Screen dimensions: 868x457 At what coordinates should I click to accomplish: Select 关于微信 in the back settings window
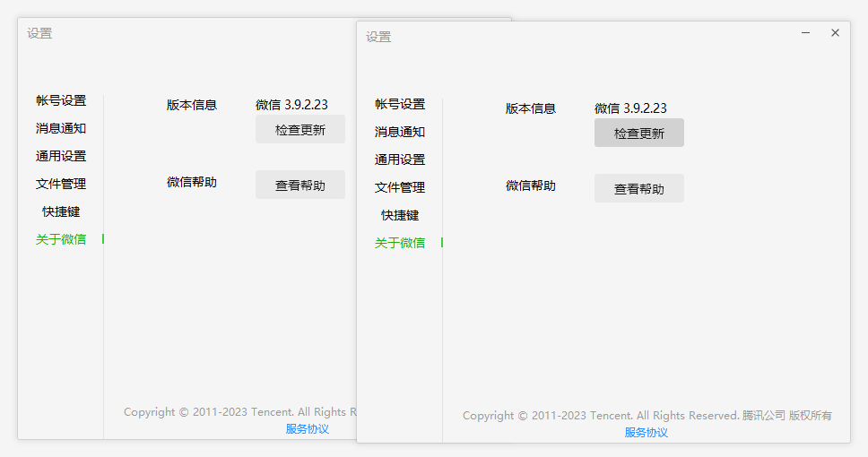click(61, 239)
